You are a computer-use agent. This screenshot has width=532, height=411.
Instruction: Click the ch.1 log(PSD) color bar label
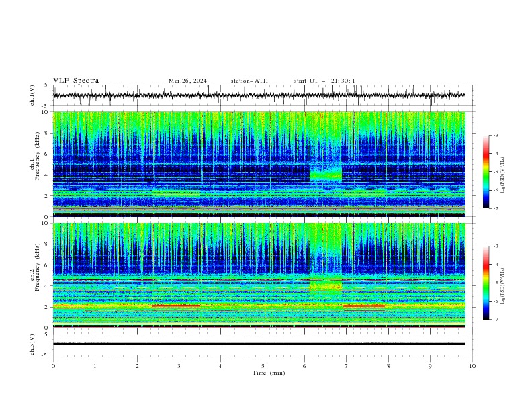click(502, 175)
